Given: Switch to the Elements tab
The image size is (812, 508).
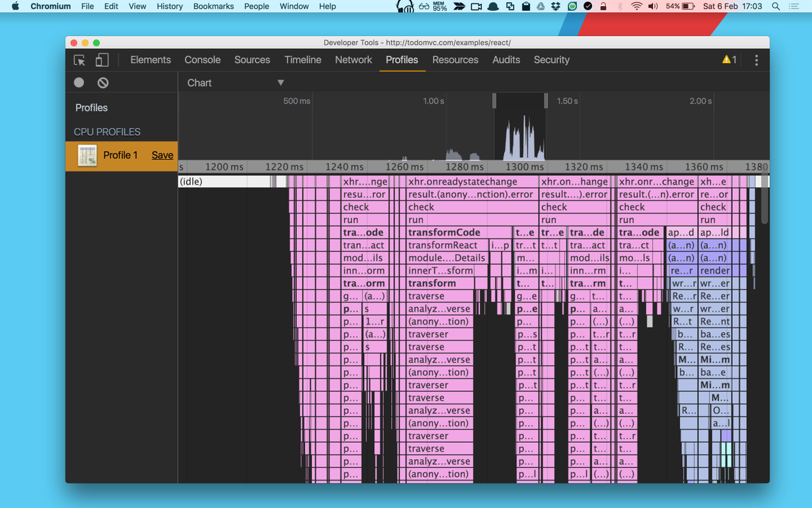Looking at the screenshot, I should coord(150,60).
